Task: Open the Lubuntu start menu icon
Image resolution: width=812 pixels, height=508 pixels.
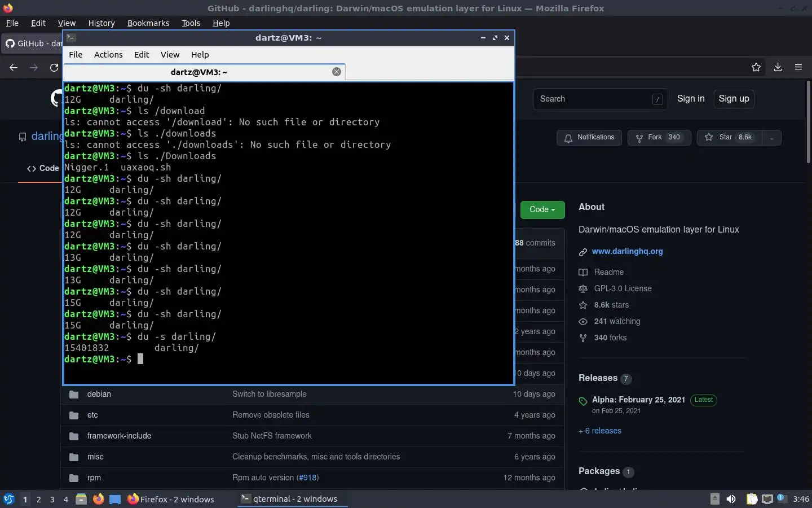Action: (x=8, y=499)
